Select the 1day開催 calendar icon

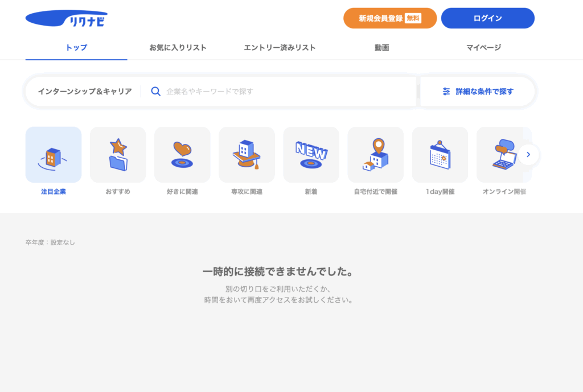coord(440,155)
